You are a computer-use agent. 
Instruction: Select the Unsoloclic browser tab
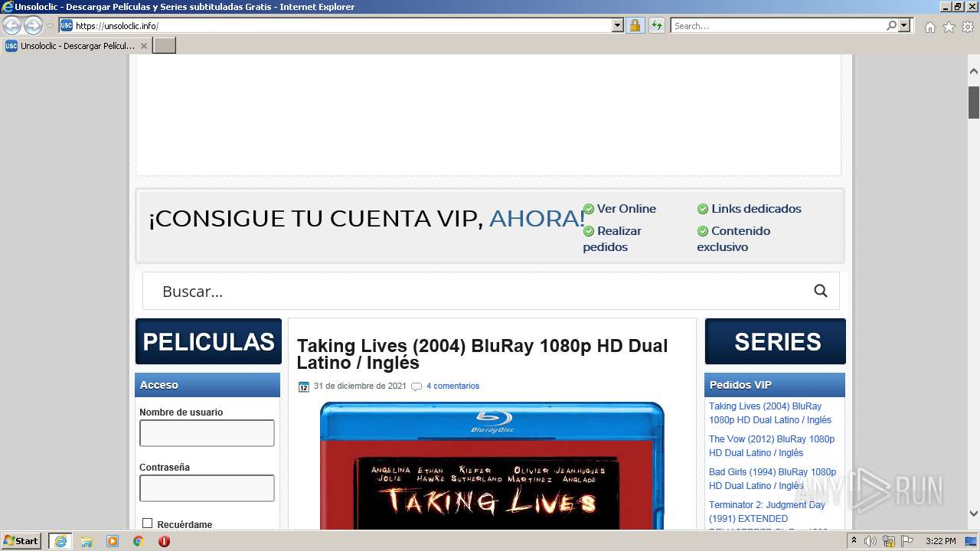(x=76, y=45)
